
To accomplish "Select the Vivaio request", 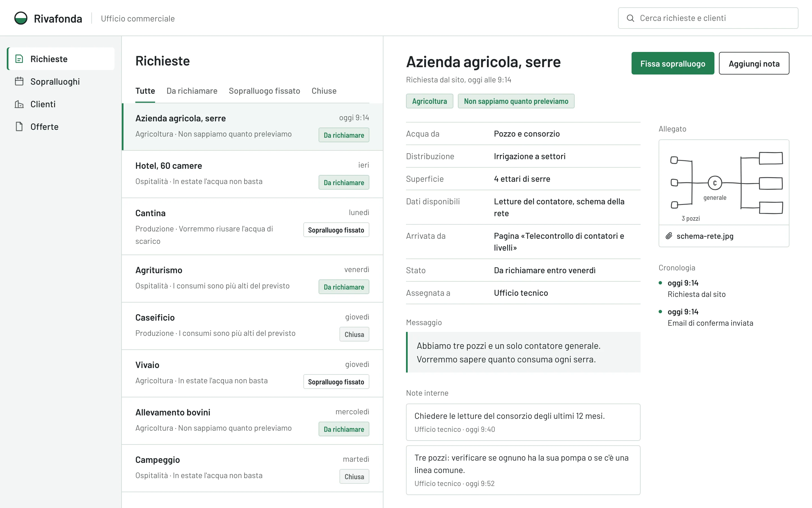I will click(252, 373).
